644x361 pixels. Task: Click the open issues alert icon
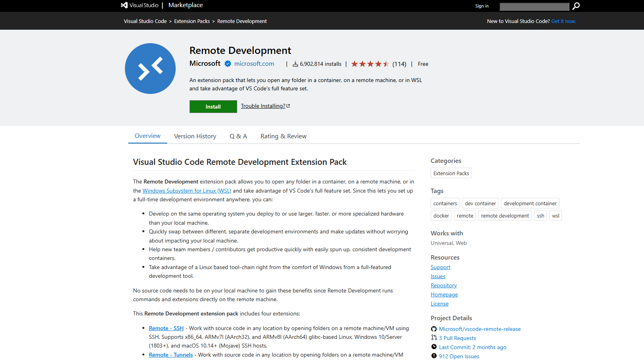(x=434, y=356)
